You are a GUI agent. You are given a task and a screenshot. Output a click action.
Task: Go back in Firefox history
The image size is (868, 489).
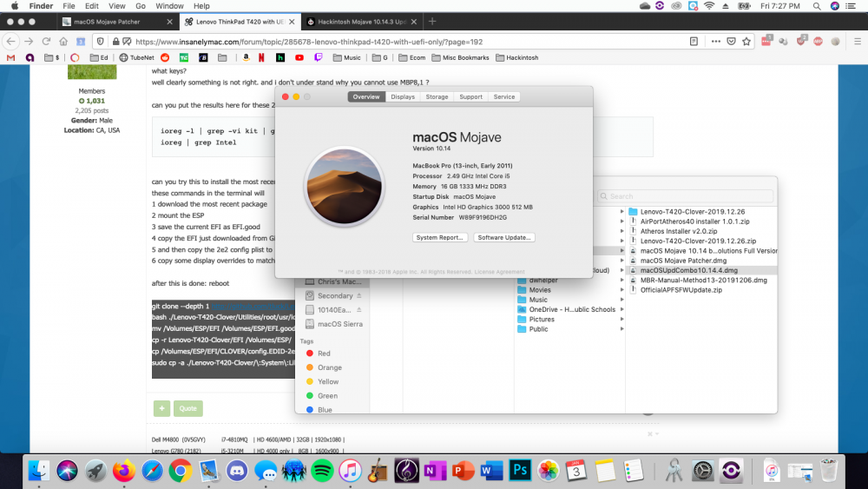click(11, 42)
